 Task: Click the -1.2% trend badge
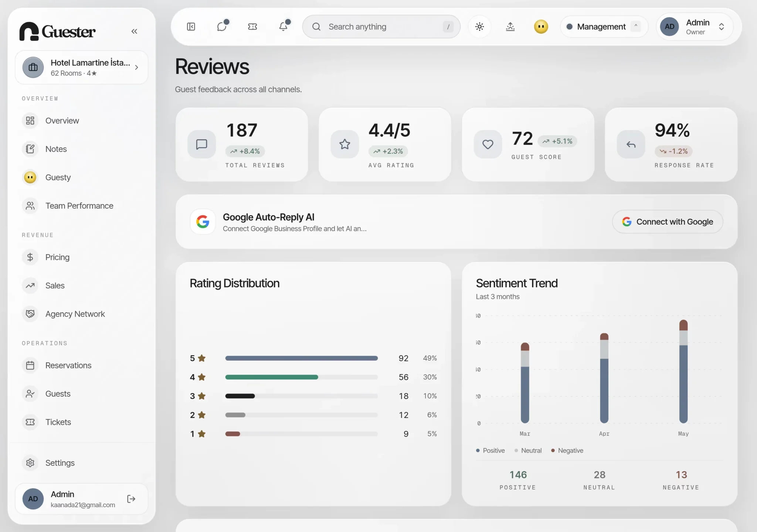pyautogui.click(x=673, y=151)
